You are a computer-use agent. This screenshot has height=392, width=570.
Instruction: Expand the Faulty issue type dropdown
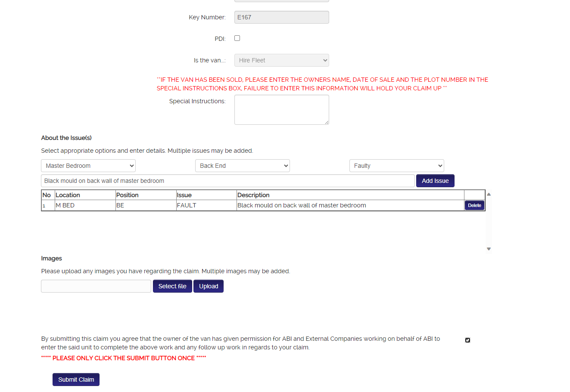pyautogui.click(x=396, y=166)
